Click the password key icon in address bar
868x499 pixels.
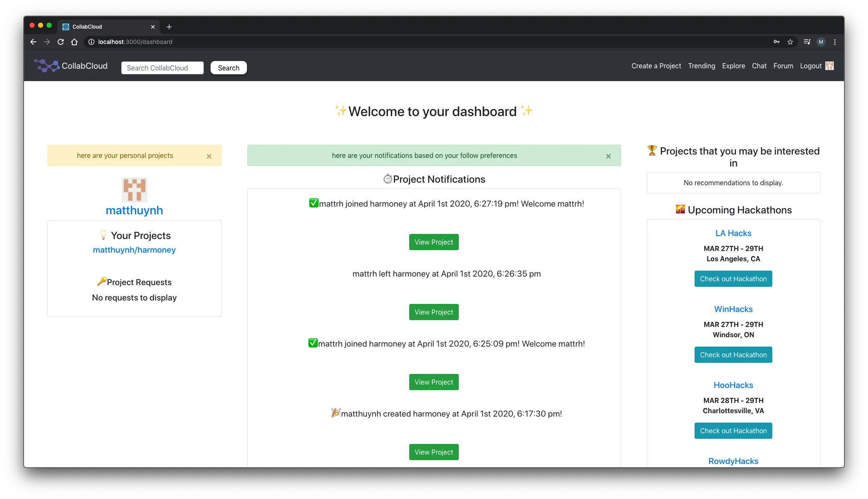pos(777,42)
